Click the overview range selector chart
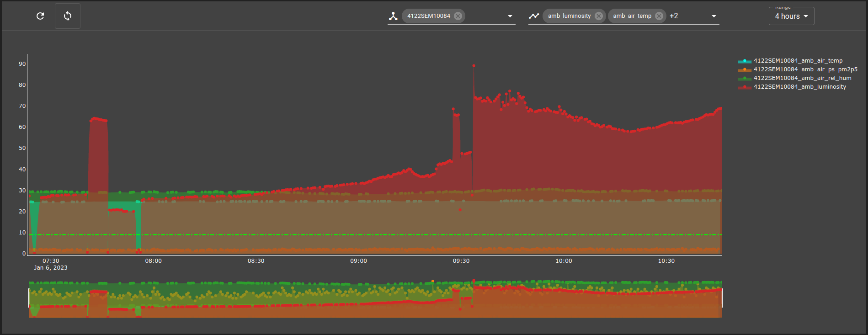 coord(375,298)
